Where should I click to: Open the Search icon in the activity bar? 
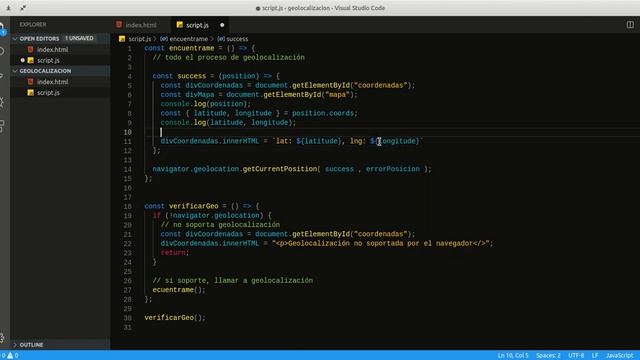pos(2,51)
